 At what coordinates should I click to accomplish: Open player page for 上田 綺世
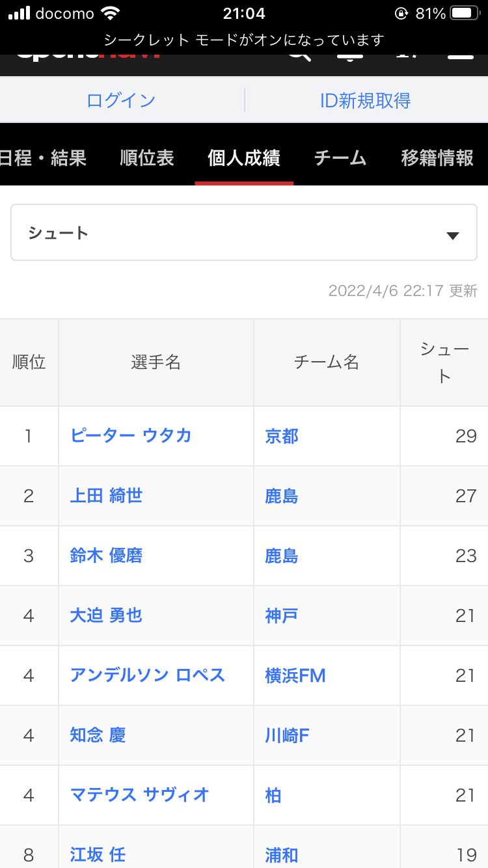point(106,496)
